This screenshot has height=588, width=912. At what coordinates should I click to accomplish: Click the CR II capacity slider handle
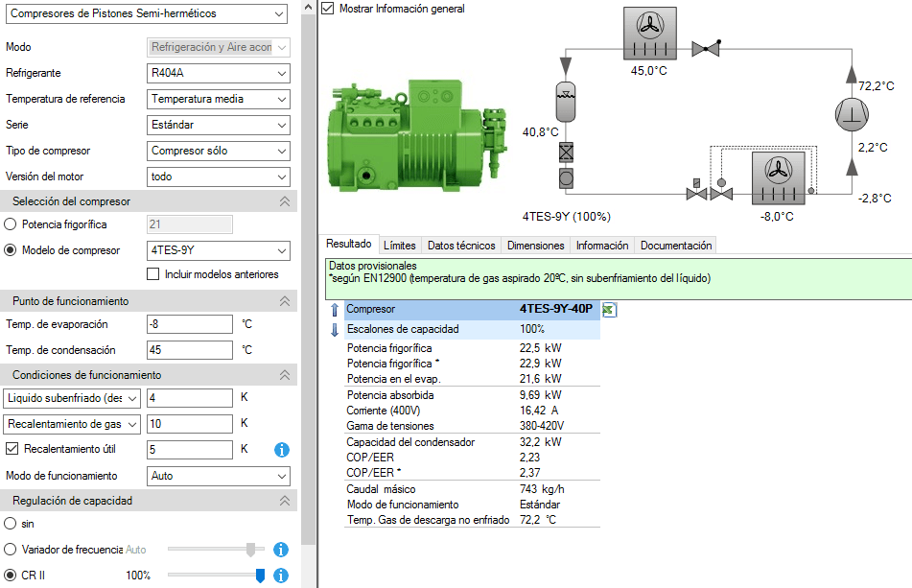coord(260,575)
